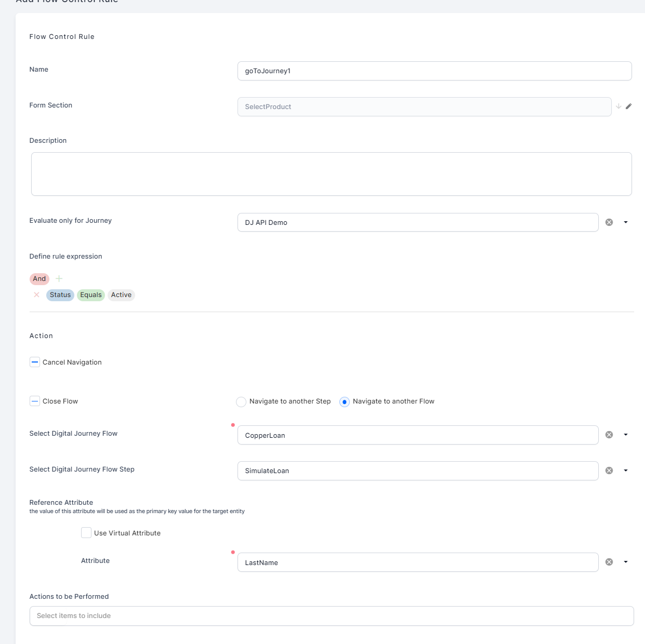Click into the Description text area
The width and height of the screenshot is (645, 644).
[331, 174]
